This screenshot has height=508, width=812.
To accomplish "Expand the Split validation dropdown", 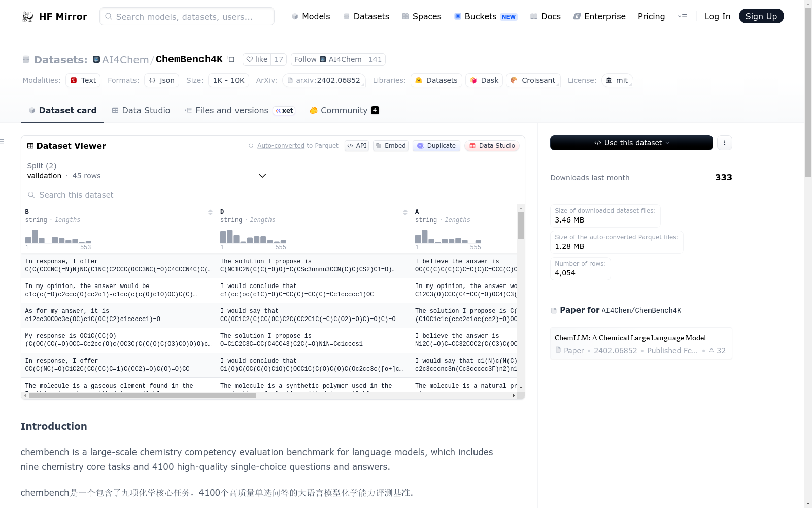I will (147, 171).
